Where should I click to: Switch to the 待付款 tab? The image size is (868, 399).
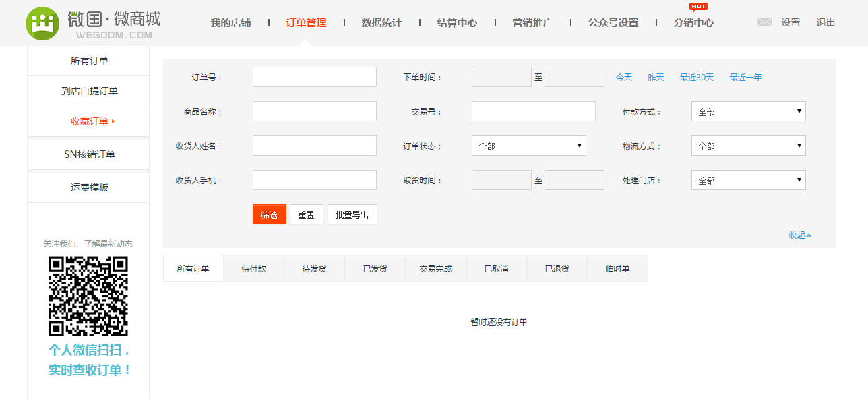(x=254, y=268)
